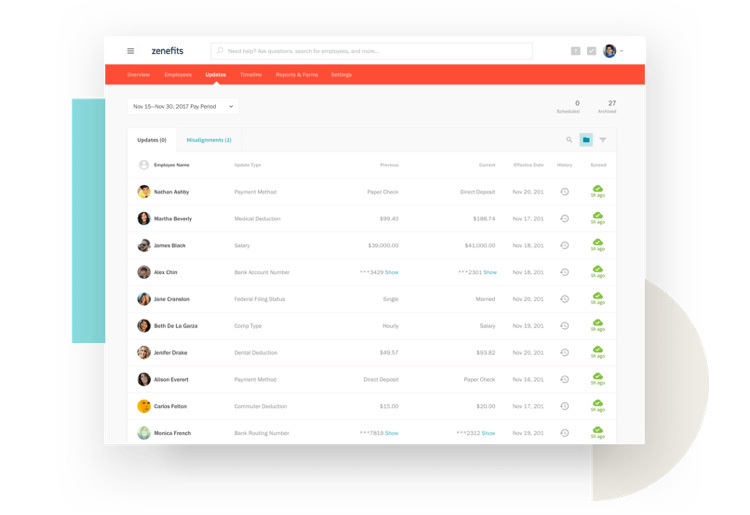Click the synced cloud icon for Carlos Felton
Screen dimensions: 750x515
tap(597, 404)
